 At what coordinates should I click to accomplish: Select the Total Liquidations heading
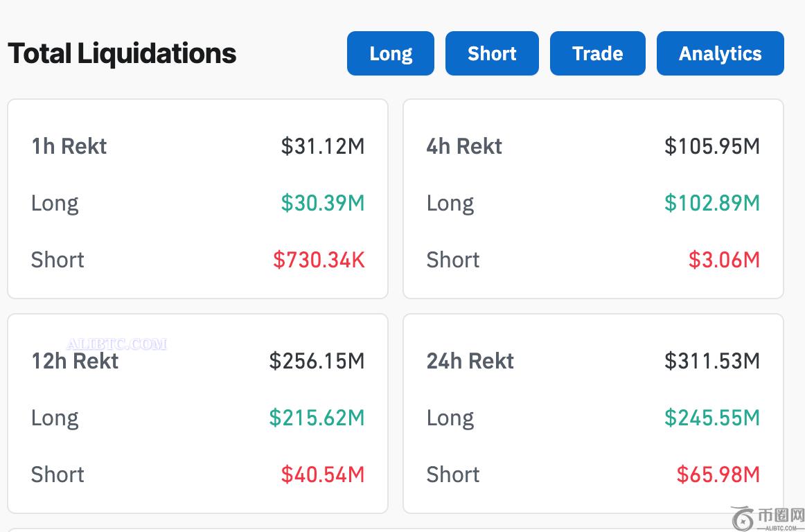pos(122,53)
